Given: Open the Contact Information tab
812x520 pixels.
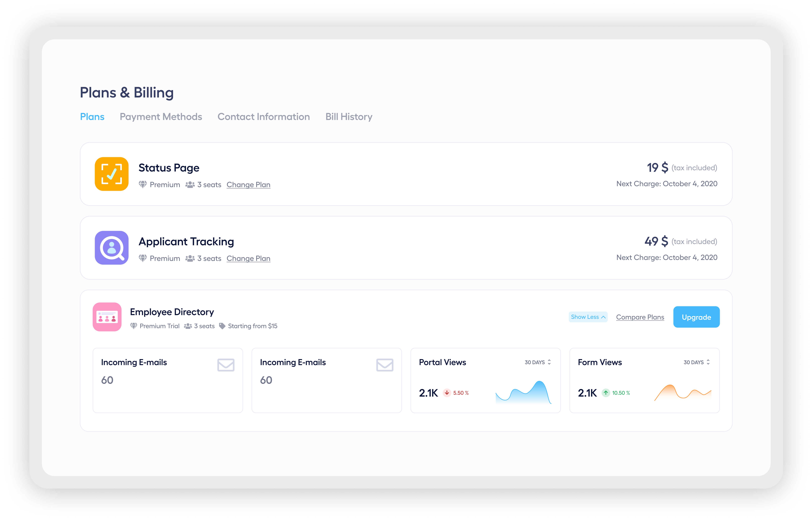Looking at the screenshot, I should tap(263, 116).
